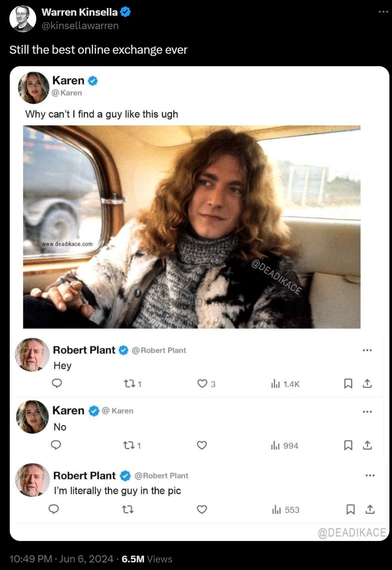
Task: Like Karen's "No" reply
Action: click(x=202, y=445)
